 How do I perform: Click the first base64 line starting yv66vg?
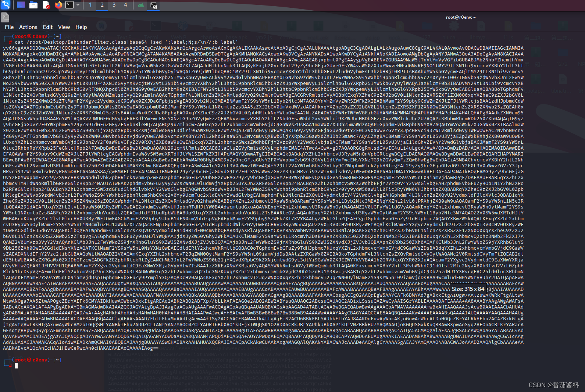[x=263, y=48]
